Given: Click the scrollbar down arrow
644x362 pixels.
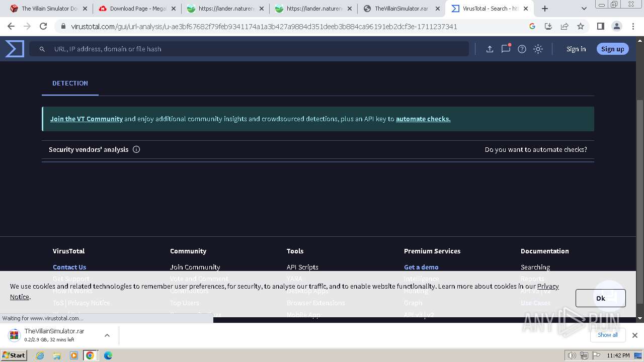Looking at the screenshot, I should point(640,318).
